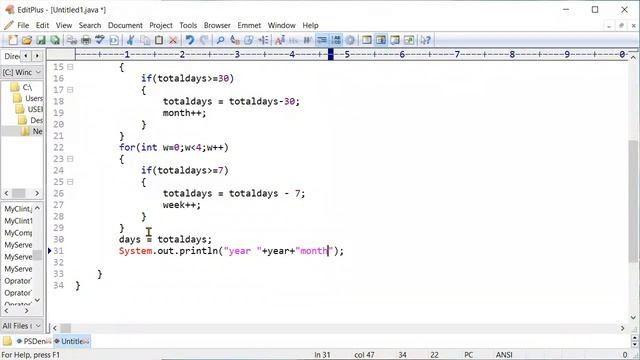This screenshot has height=360, width=640.
Task: Click the Redo arrow icon
Action: pyautogui.click(x=204, y=40)
